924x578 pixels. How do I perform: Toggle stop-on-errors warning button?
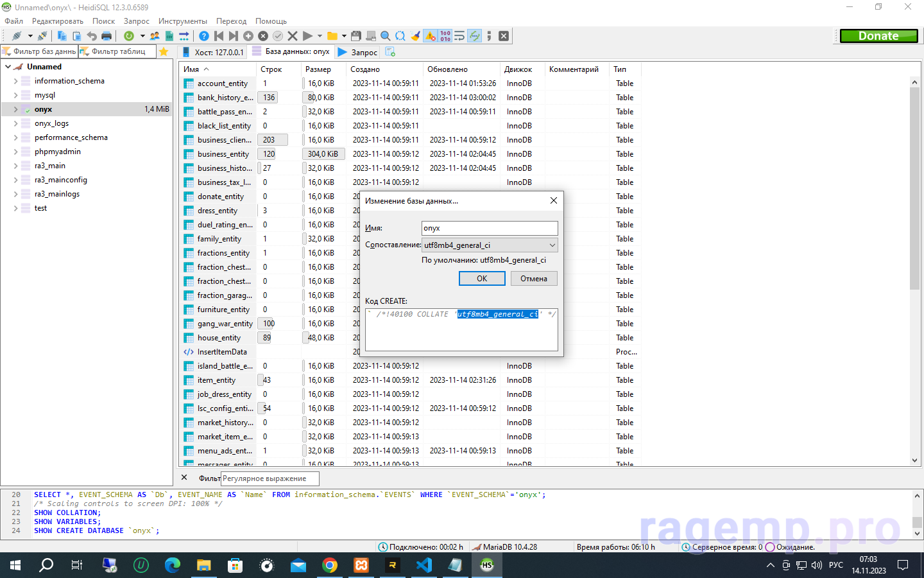pos(431,36)
